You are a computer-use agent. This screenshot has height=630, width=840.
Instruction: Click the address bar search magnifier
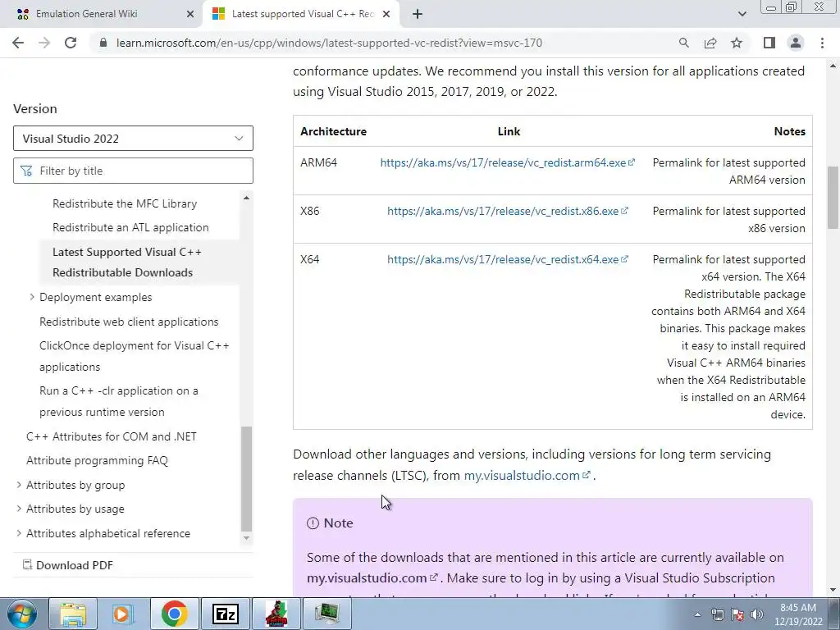[x=683, y=43]
